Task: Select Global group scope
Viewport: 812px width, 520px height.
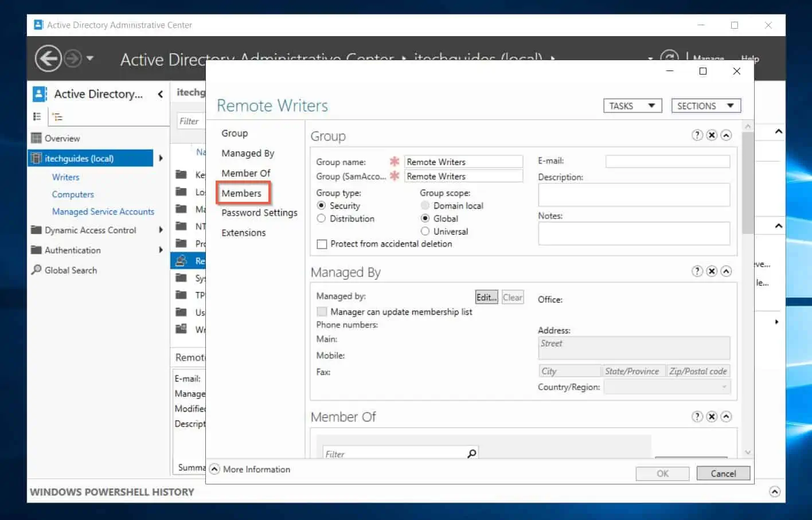Action: (425, 218)
